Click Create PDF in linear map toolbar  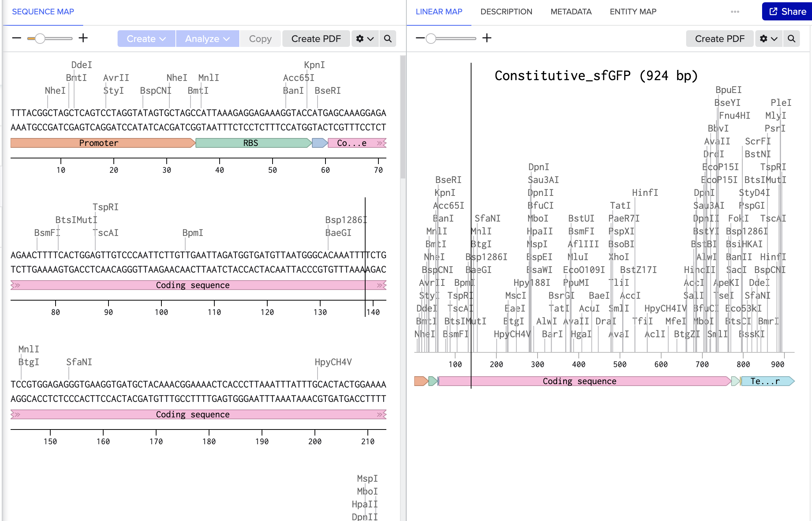(720, 39)
